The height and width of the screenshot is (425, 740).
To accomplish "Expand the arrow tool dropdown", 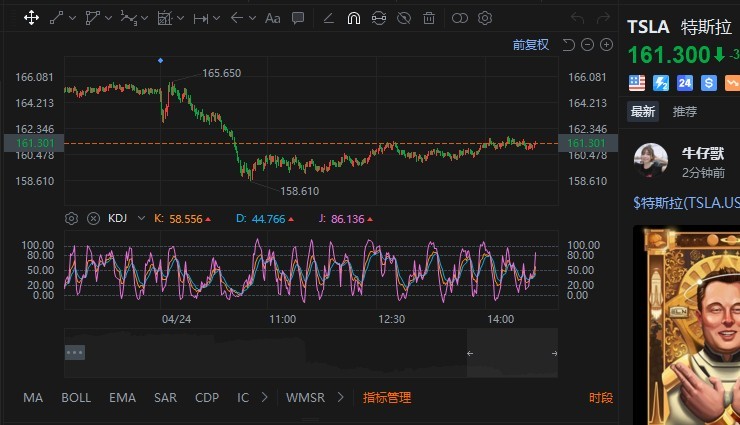I will pos(252,18).
